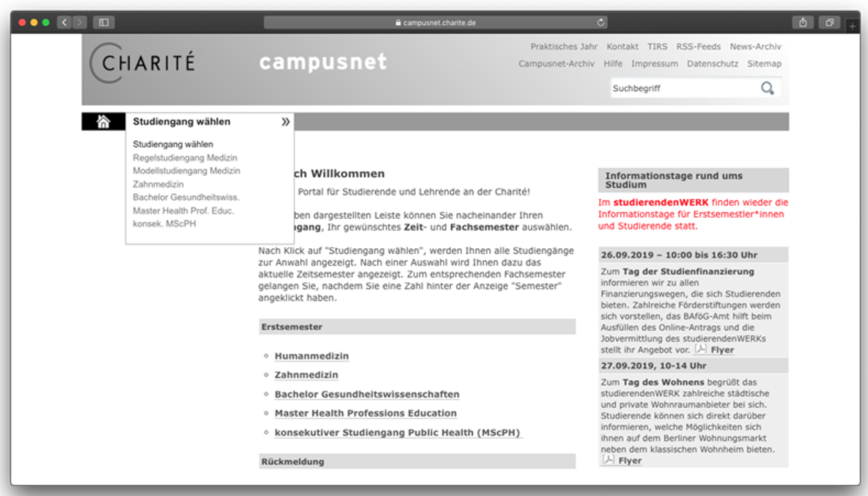Screen dimensions: 868x496
Task: Open the News-Archiv link
Action: 755,46
